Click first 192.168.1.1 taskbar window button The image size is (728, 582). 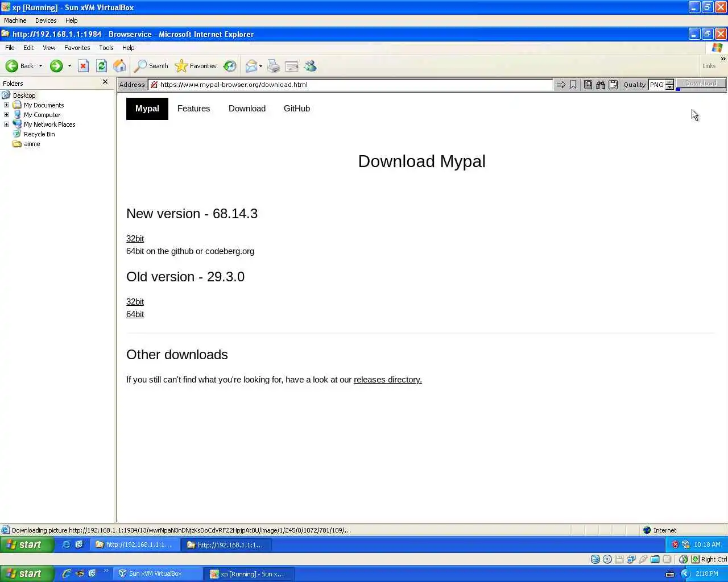pos(135,544)
